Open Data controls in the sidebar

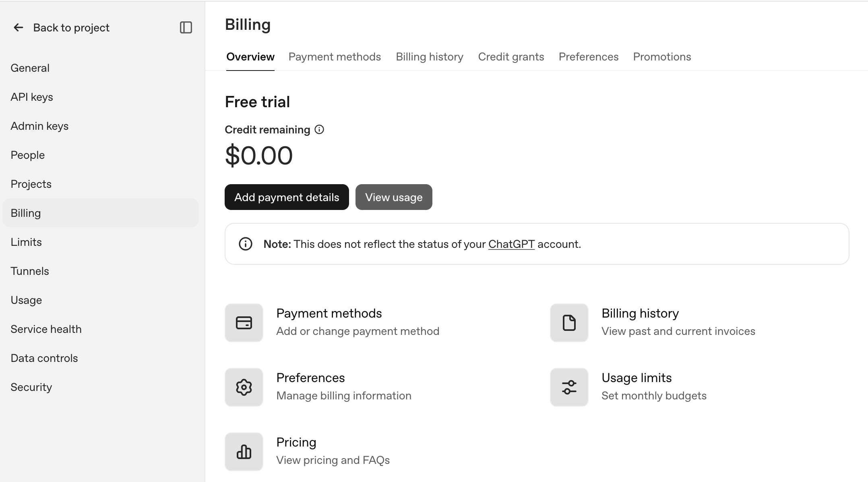pos(101,358)
